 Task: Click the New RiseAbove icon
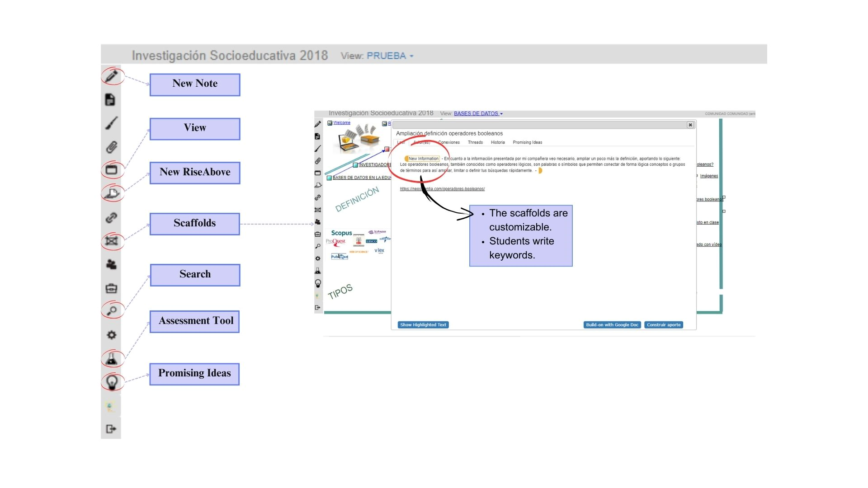(111, 194)
